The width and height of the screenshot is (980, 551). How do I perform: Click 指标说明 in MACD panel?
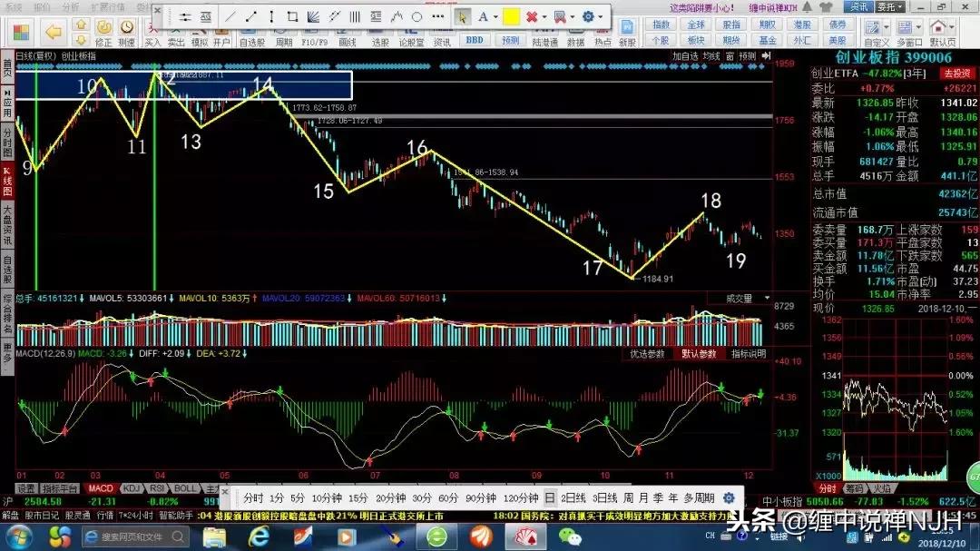pos(749,354)
